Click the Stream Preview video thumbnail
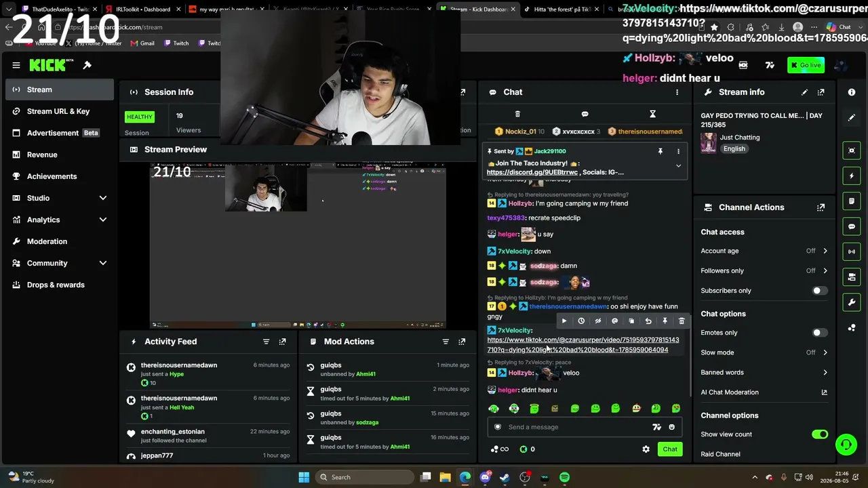 pyautogui.click(x=298, y=245)
